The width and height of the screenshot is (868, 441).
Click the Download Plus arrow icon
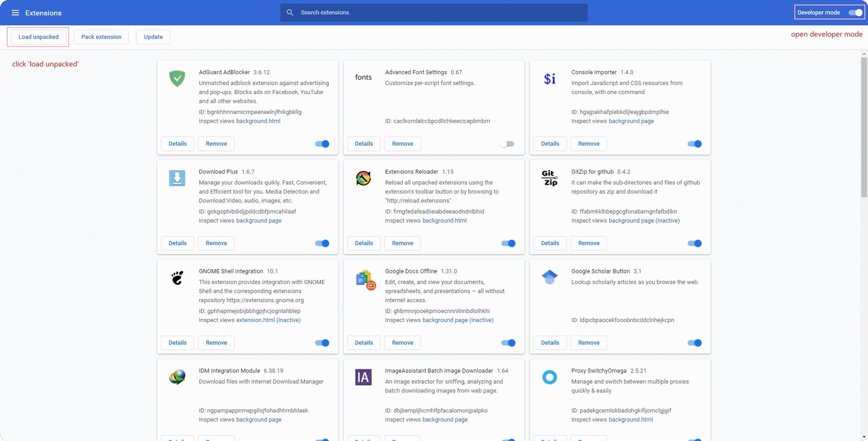[177, 178]
